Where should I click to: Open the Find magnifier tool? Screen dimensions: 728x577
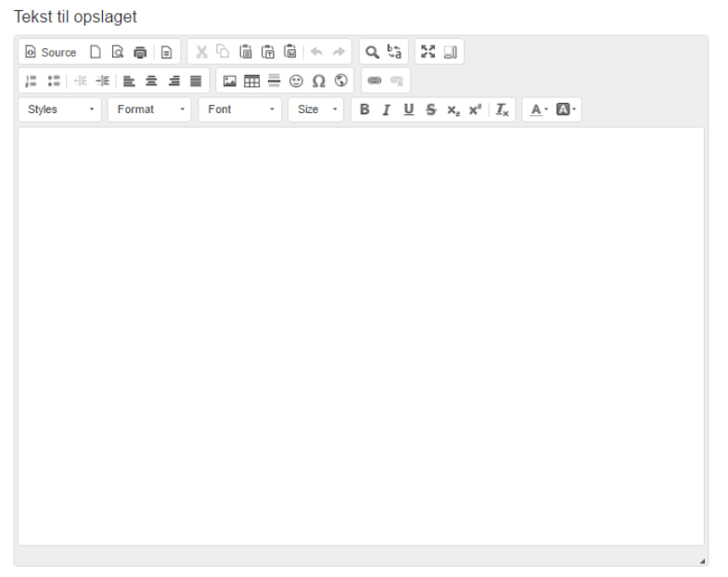(x=373, y=52)
